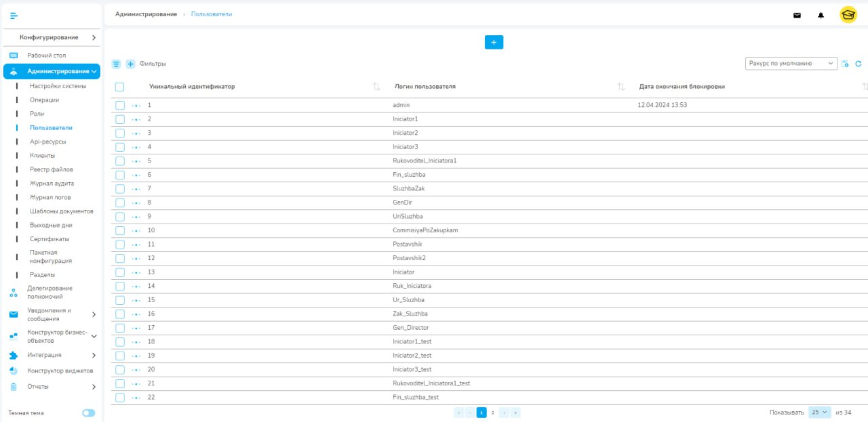Click the 12.04.2024 13:53 block date cell

pos(663,106)
